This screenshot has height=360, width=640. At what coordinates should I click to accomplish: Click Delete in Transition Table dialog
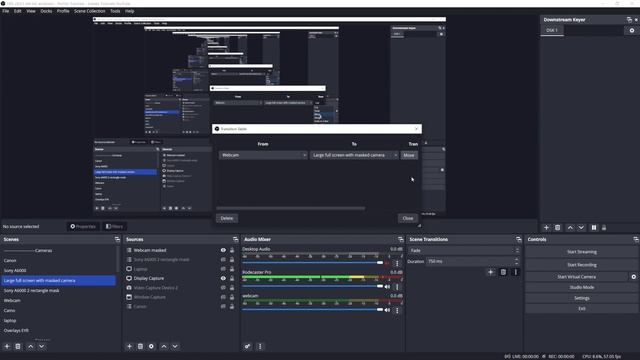[227, 218]
